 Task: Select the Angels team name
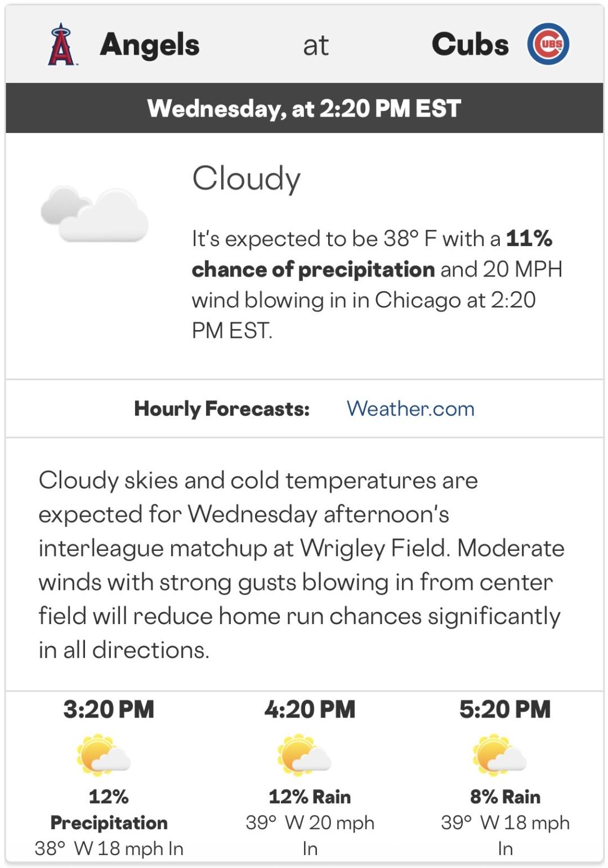(x=150, y=45)
